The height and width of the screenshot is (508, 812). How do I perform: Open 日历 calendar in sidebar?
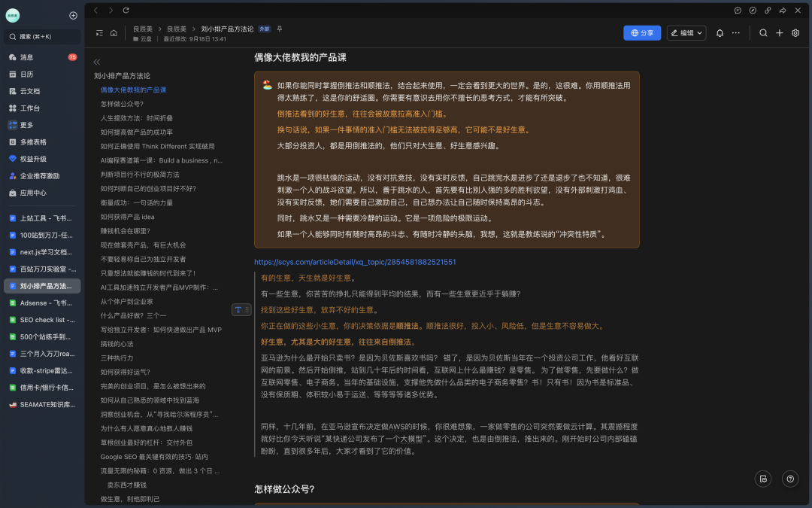[x=42, y=75]
